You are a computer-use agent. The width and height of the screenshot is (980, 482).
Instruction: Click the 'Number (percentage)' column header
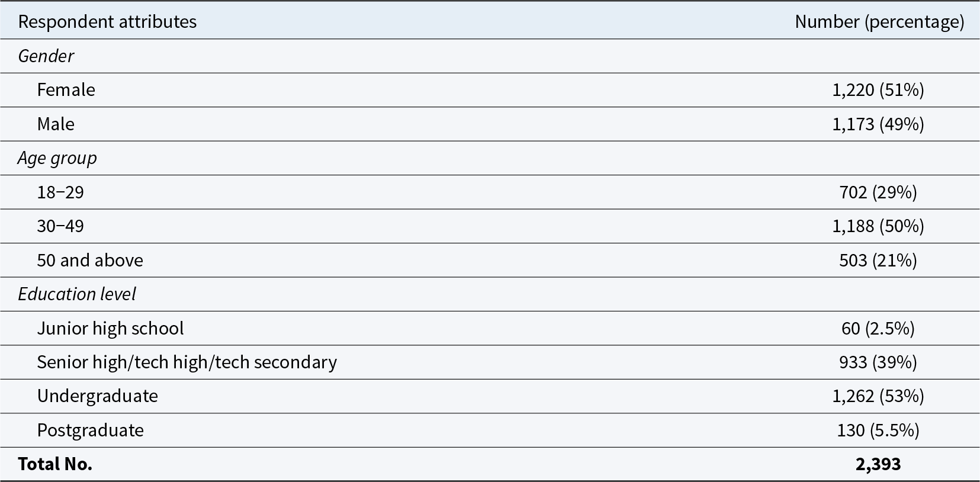[879, 22]
